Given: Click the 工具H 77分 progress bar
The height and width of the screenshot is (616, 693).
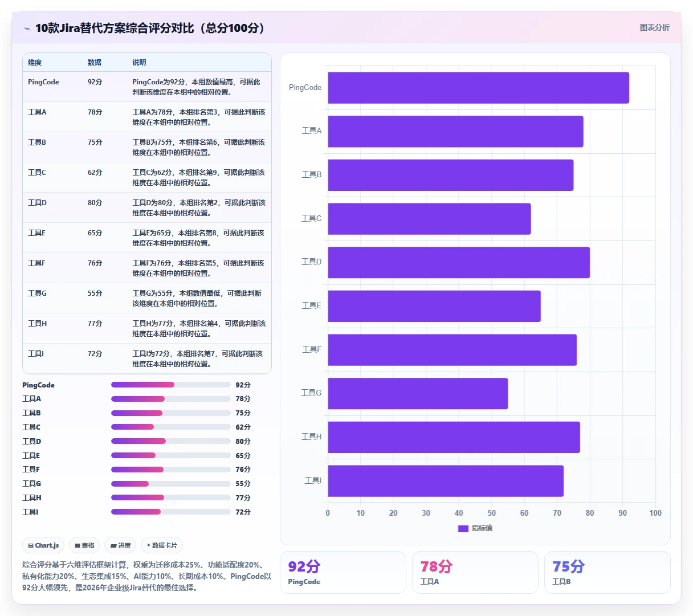Looking at the screenshot, I should [x=171, y=497].
